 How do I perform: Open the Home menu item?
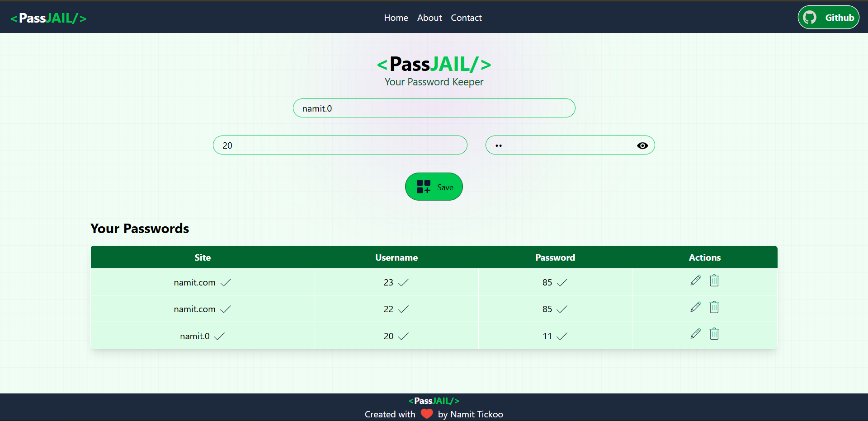coord(396,18)
